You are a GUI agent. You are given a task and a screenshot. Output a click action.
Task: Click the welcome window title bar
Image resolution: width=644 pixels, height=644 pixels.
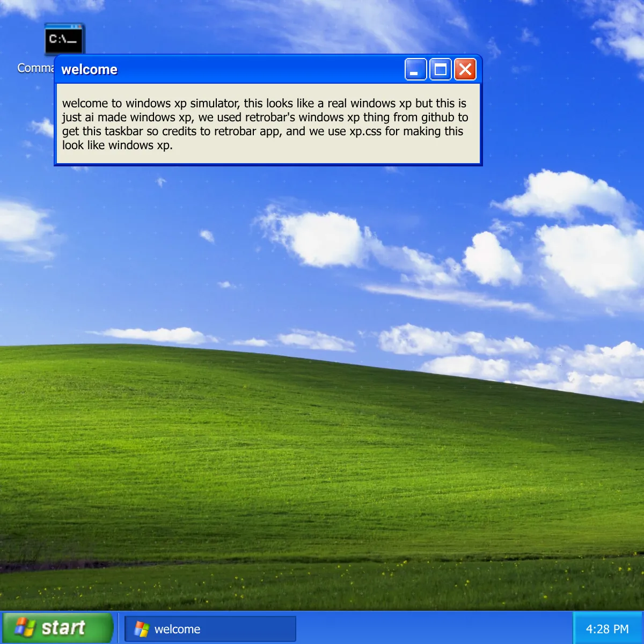(268, 69)
